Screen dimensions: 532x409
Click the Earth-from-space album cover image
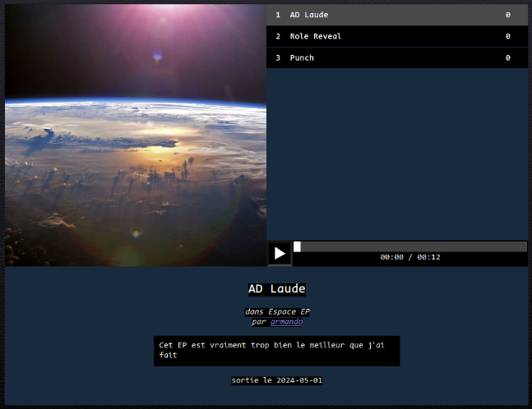pos(136,136)
